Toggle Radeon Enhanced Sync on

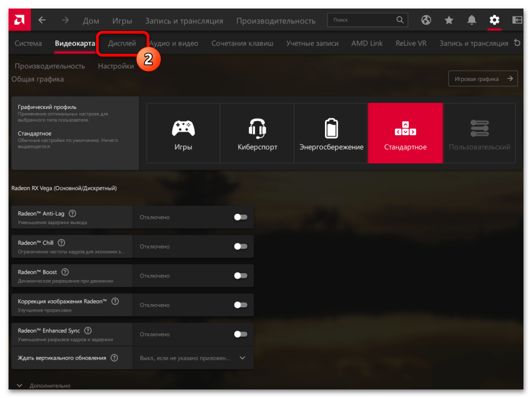tap(241, 334)
